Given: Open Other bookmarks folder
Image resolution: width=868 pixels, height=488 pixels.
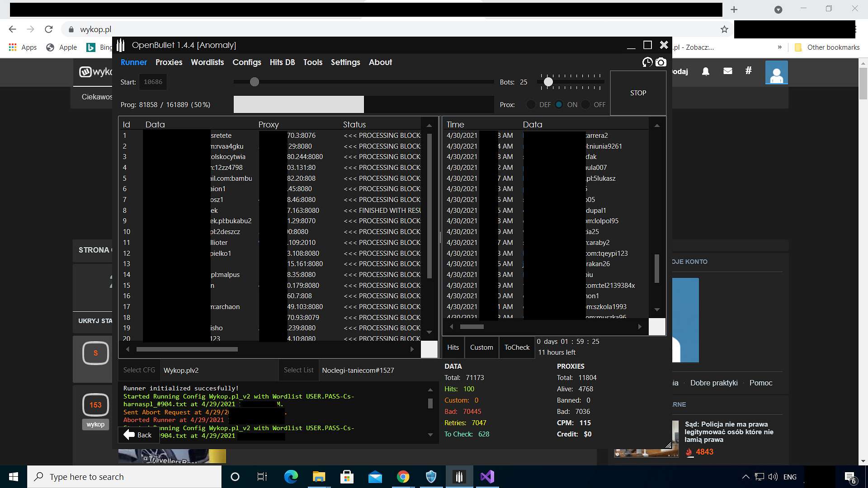Looking at the screenshot, I should (827, 47).
